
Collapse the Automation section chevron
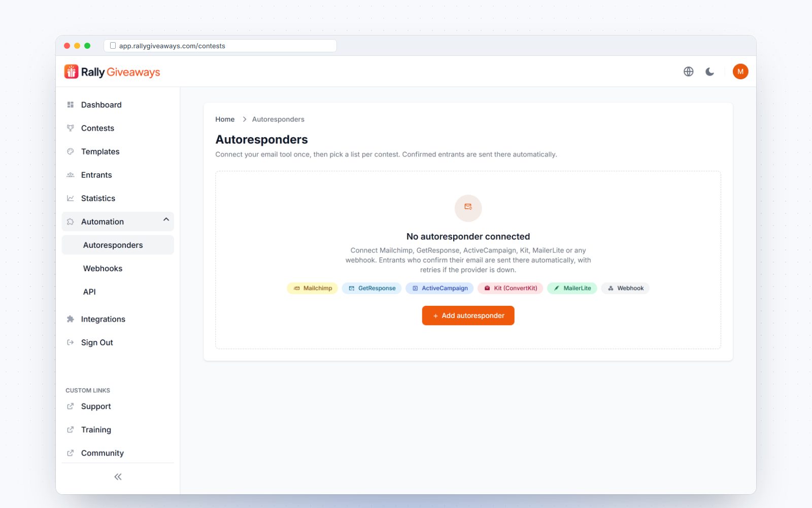coord(166,219)
